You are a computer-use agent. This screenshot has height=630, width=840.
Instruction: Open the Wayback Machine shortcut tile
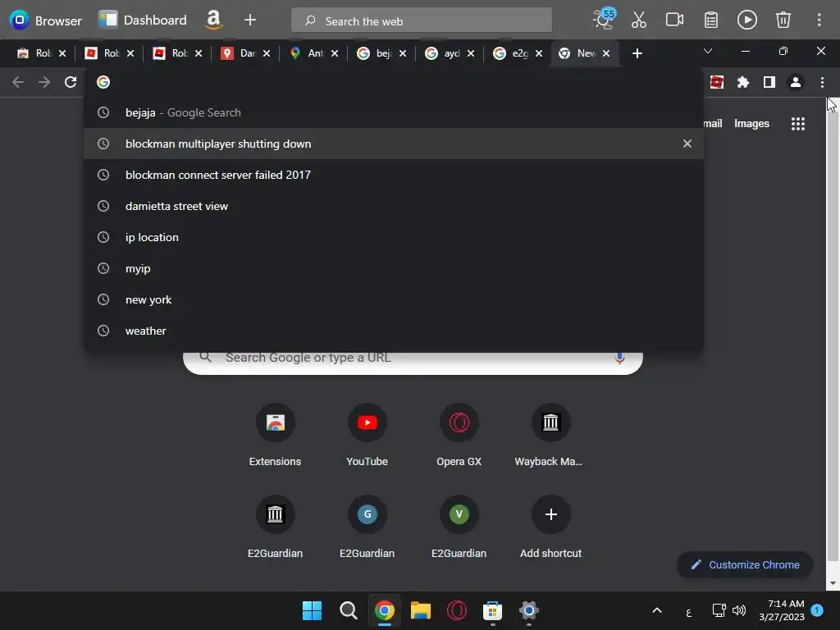550,436
